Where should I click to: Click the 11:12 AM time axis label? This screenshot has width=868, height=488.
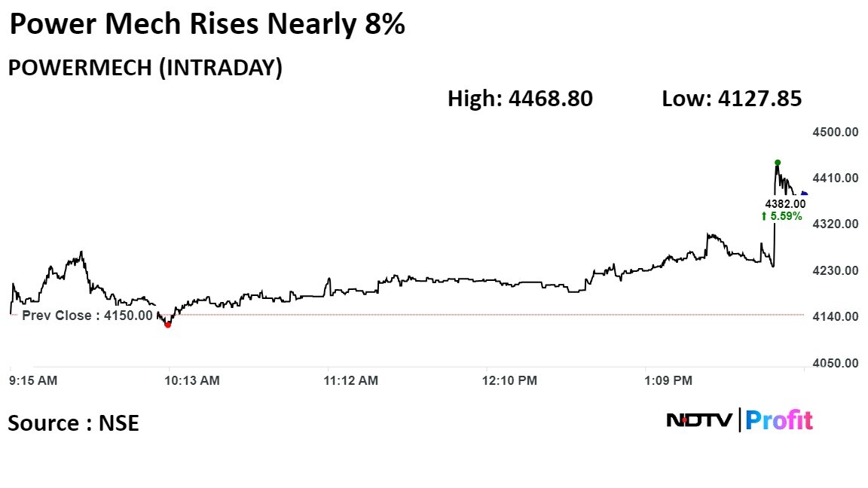[351, 381]
